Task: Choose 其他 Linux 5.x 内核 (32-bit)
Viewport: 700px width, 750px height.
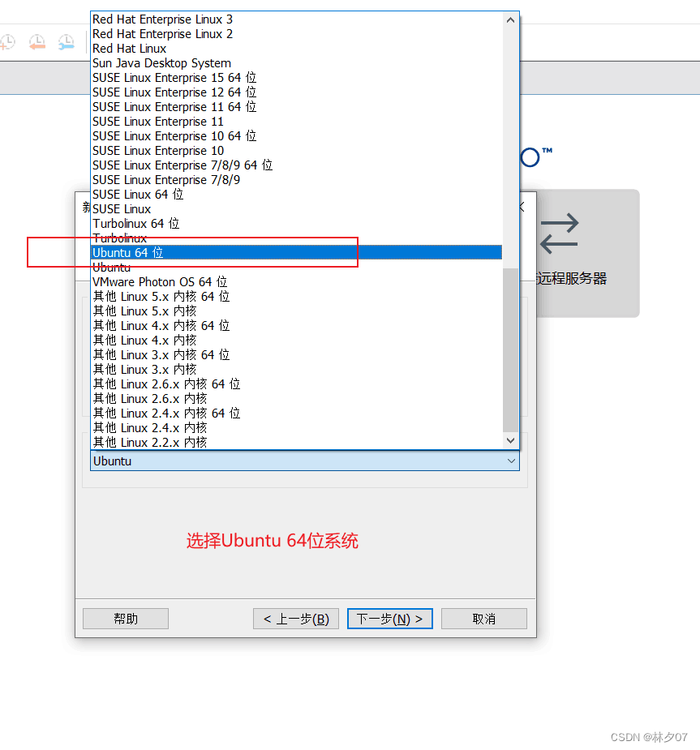Action: [296, 311]
